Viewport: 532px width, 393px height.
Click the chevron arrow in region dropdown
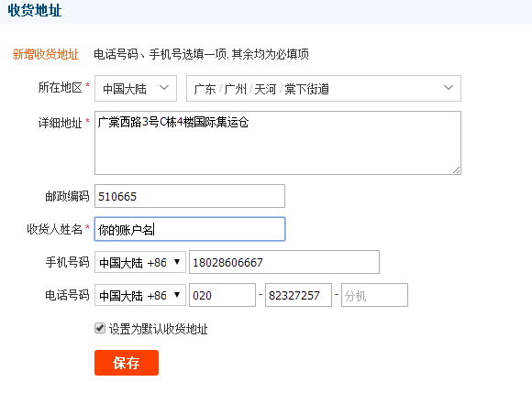(x=164, y=88)
